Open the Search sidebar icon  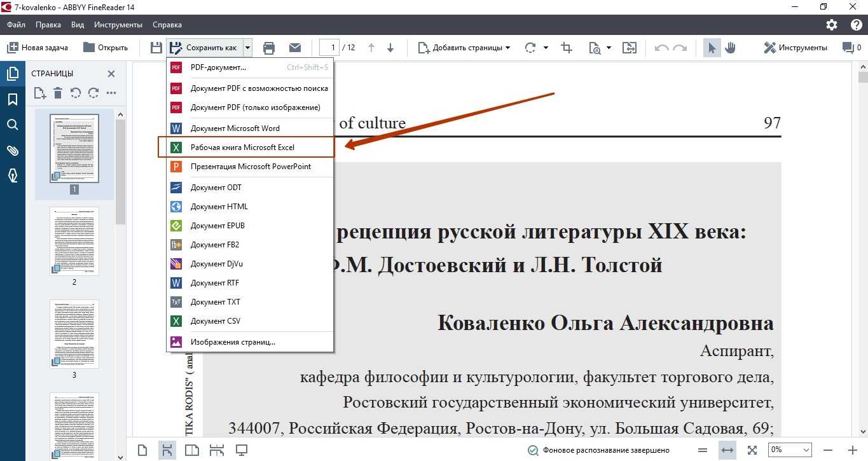[13, 125]
